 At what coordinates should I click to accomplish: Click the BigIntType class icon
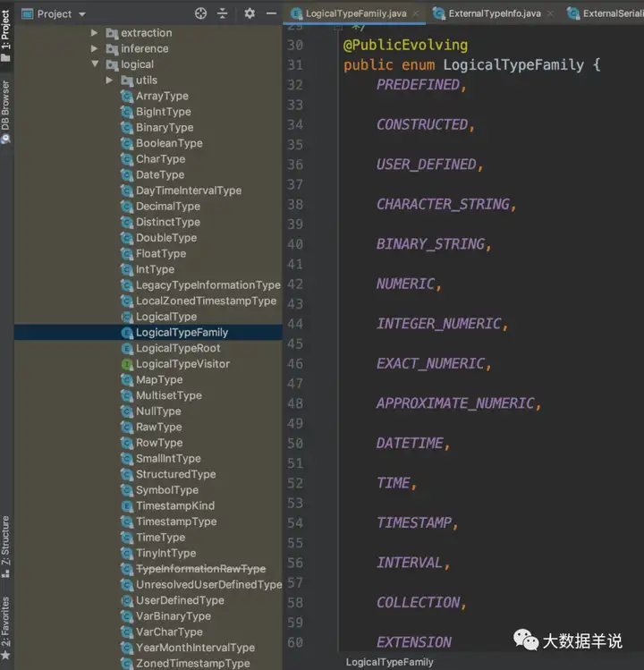127,112
